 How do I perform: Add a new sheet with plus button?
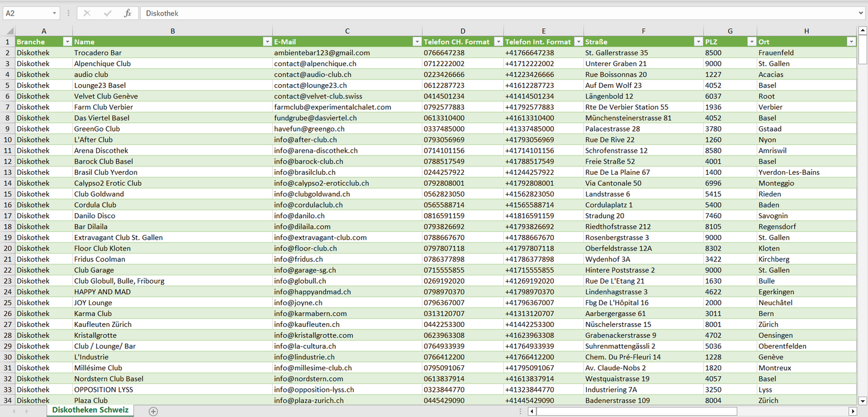tap(153, 411)
